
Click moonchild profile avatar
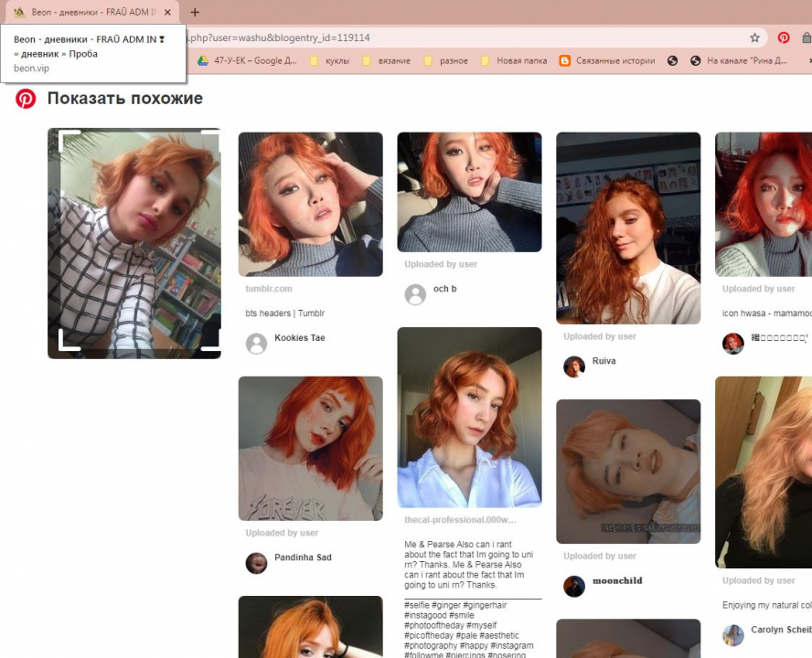pos(574,586)
